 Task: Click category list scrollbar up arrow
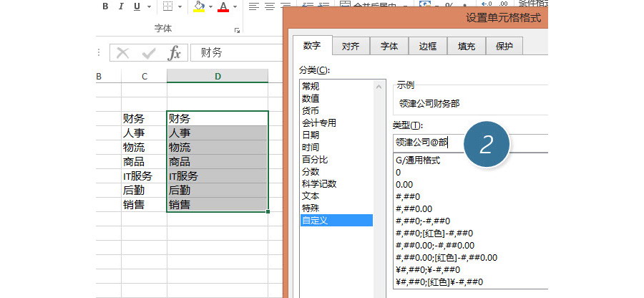click(379, 87)
